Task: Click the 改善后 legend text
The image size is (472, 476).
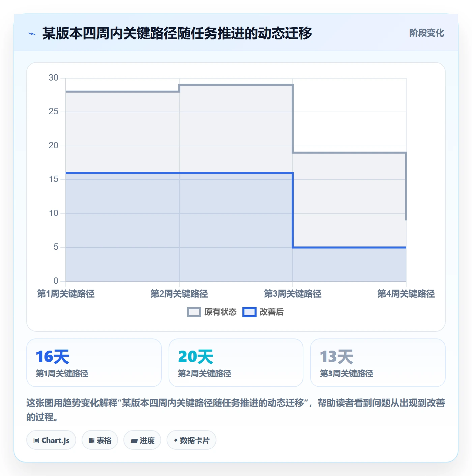Action: (x=272, y=312)
